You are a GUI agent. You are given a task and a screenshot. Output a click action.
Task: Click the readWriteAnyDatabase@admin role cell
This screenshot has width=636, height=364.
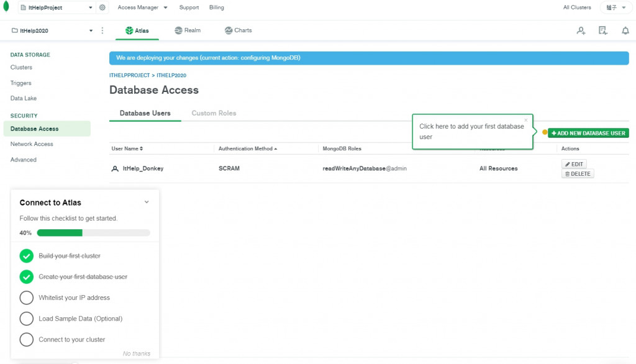point(364,168)
